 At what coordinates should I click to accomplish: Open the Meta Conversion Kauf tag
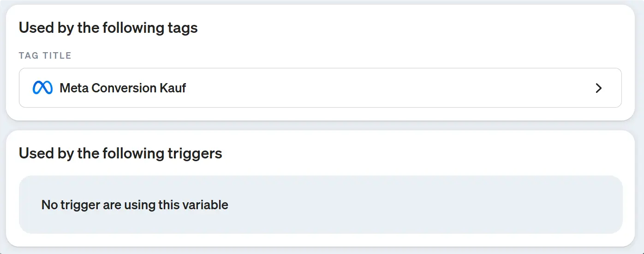pos(123,88)
